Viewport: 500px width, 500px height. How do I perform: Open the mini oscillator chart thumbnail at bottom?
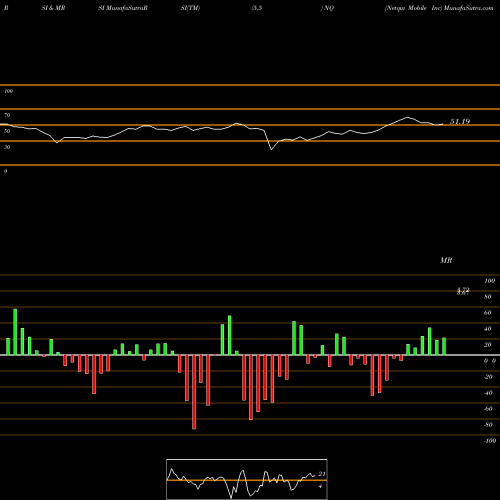(247, 479)
